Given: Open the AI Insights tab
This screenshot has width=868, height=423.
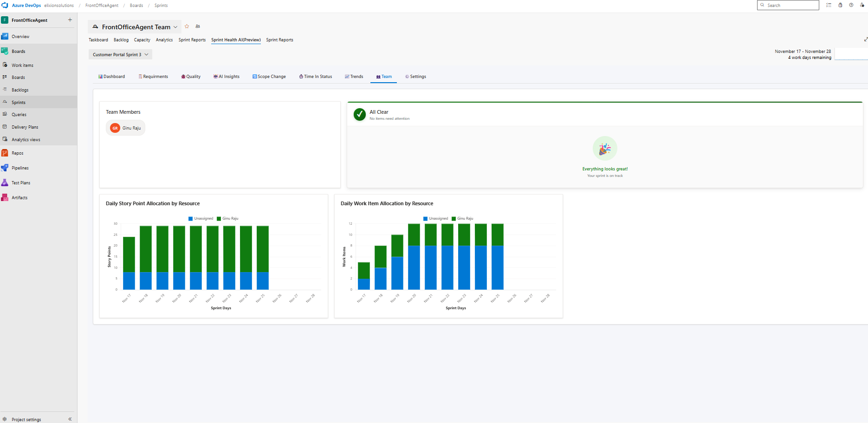Looking at the screenshot, I should point(227,77).
